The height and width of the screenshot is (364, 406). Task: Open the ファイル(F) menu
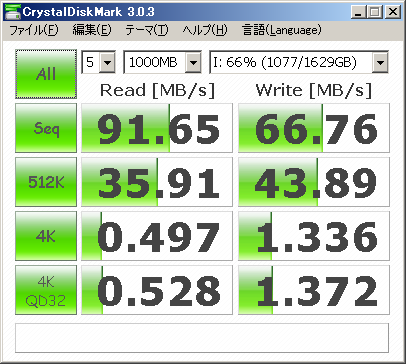coord(34,30)
